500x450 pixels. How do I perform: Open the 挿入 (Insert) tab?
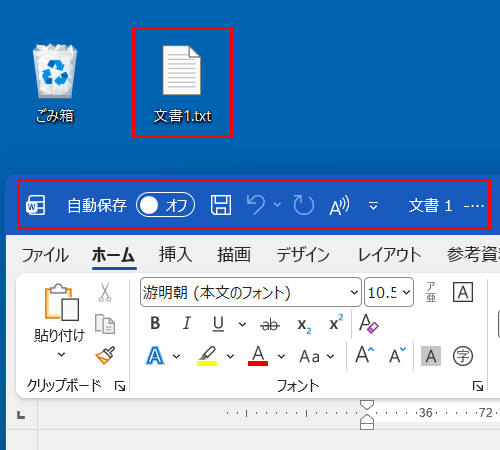[x=175, y=255]
